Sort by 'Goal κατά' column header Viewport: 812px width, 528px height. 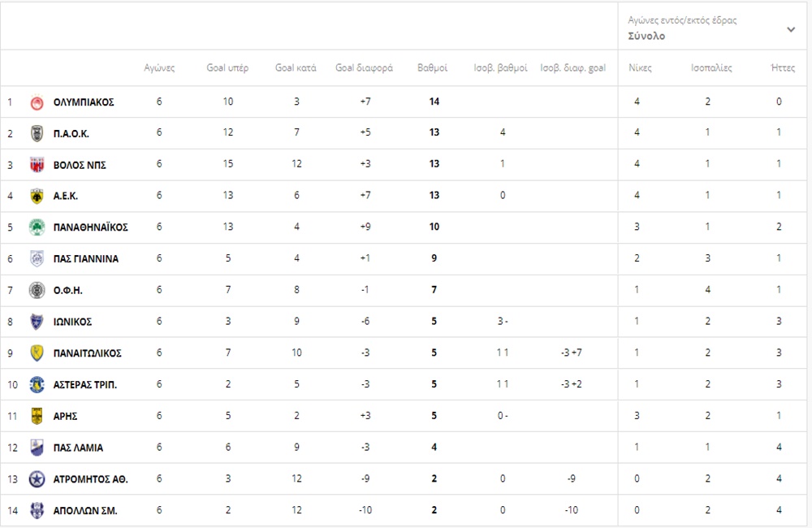pos(296,68)
